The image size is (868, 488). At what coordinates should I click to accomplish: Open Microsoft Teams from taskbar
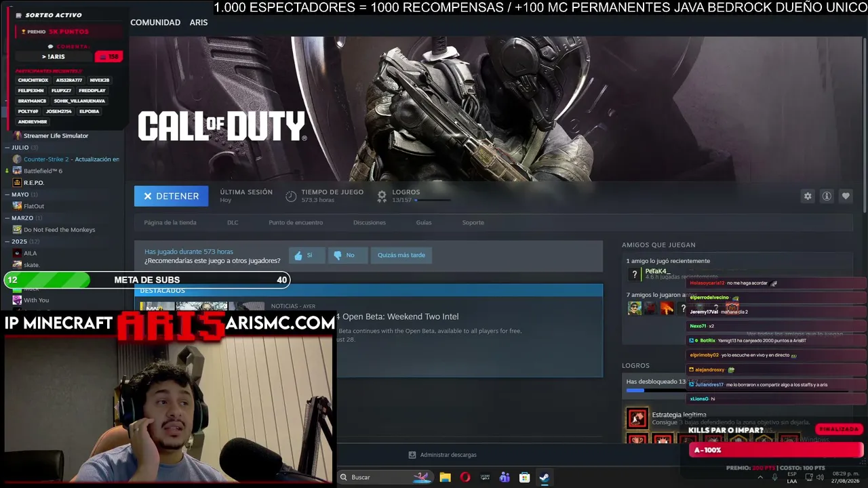(505, 477)
